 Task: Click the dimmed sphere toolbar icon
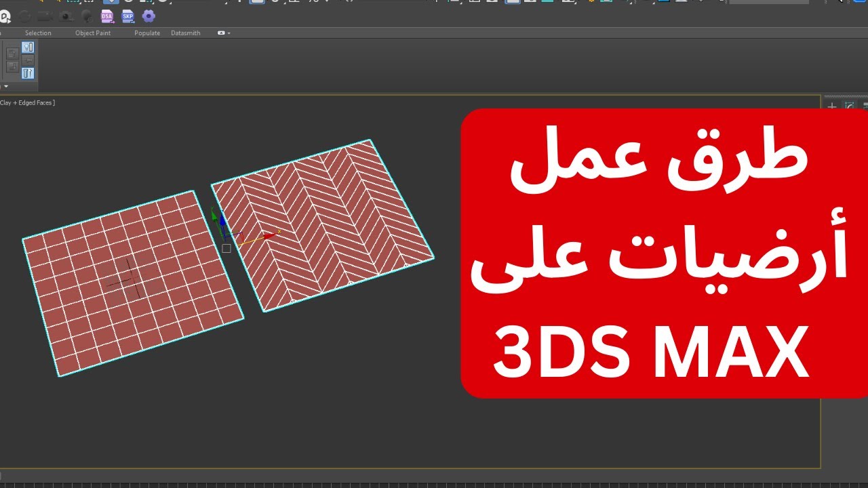click(87, 16)
